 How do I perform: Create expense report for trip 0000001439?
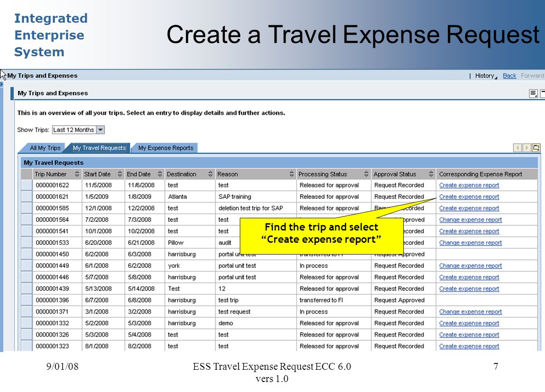469,289
